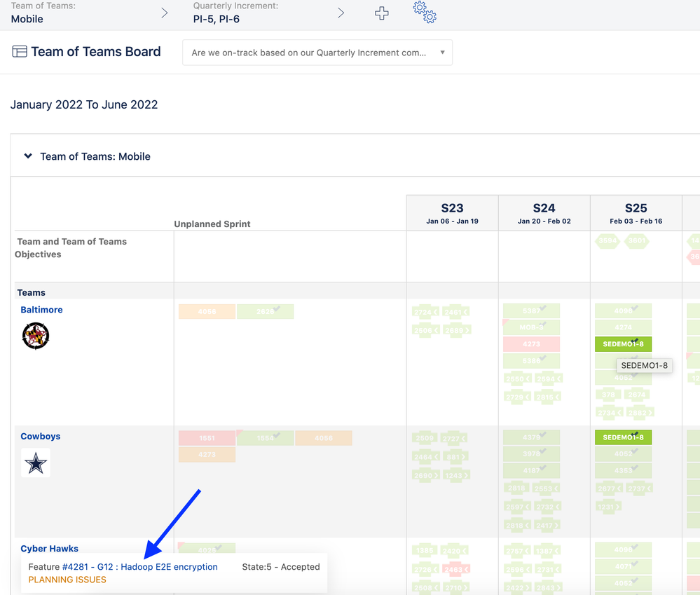The image size is (700, 595).
Task: Open Baltimore S24 story card 2594
Action: [548, 379]
